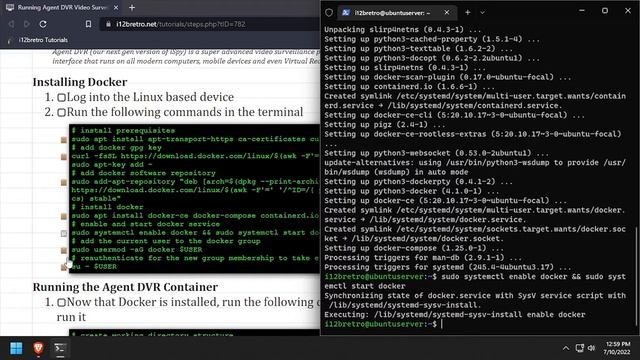Click 'Unpacking slirp4netns' terminal line

click(x=403, y=30)
